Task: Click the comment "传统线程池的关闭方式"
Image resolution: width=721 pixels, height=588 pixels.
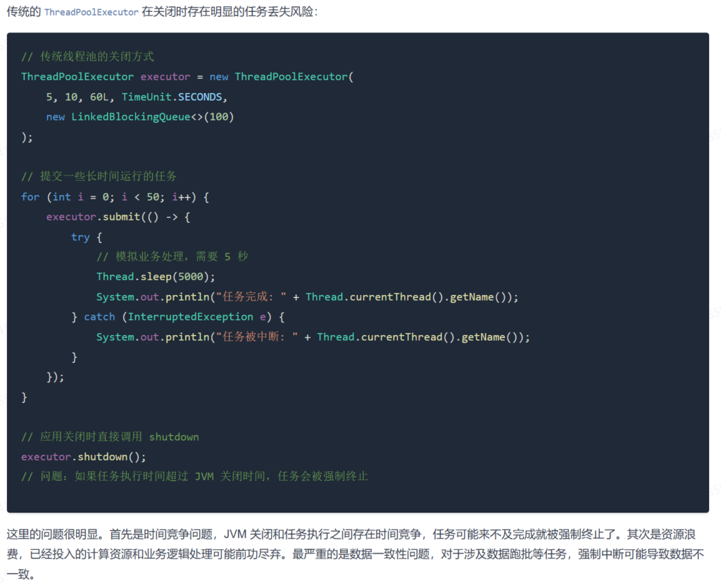Action: (x=87, y=56)
